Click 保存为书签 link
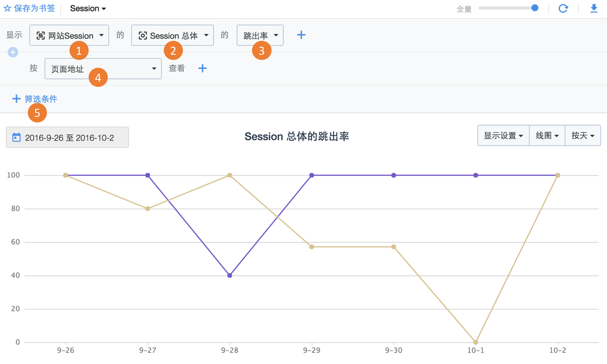607x364 pixels. [35, 8]
